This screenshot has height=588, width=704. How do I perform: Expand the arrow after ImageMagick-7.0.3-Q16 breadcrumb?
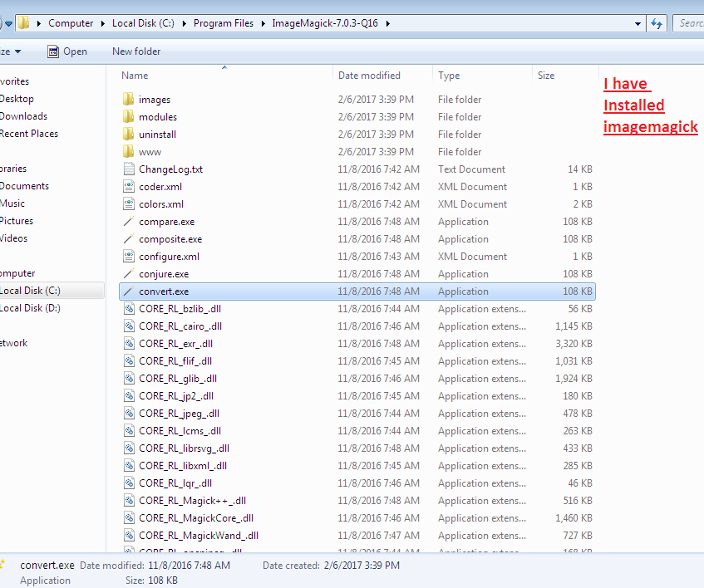point(387,23)
